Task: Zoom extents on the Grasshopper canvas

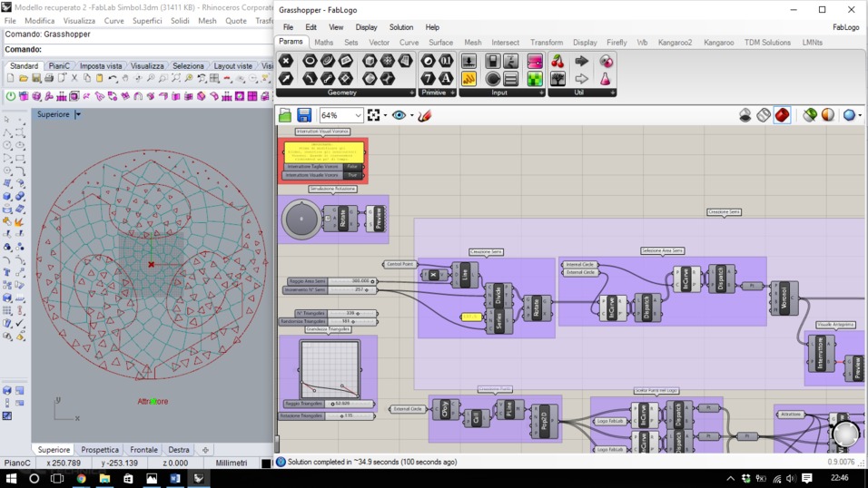Action: pyautogui.click(x=374, y=115)
